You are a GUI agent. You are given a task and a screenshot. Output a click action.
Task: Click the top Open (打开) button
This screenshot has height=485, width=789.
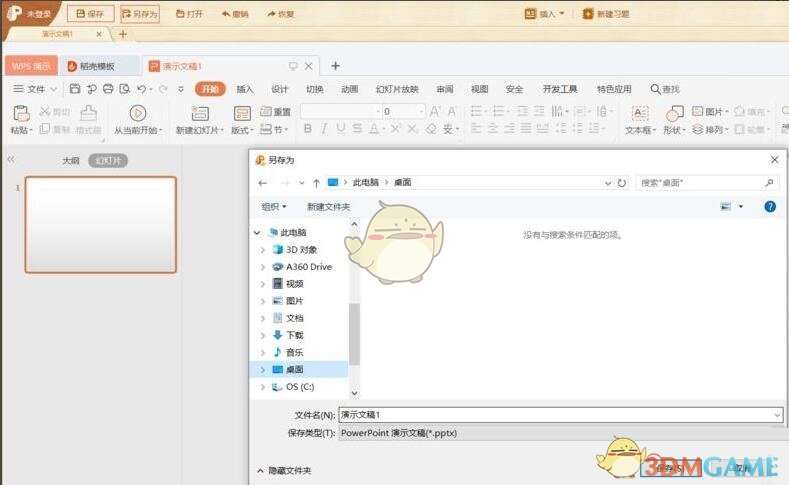[x=189, y=14]
